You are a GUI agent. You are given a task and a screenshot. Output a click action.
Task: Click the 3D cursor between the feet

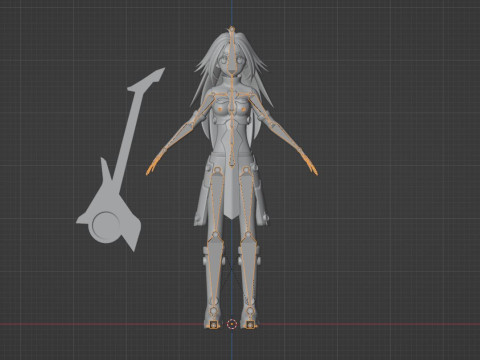click(231, 324)
